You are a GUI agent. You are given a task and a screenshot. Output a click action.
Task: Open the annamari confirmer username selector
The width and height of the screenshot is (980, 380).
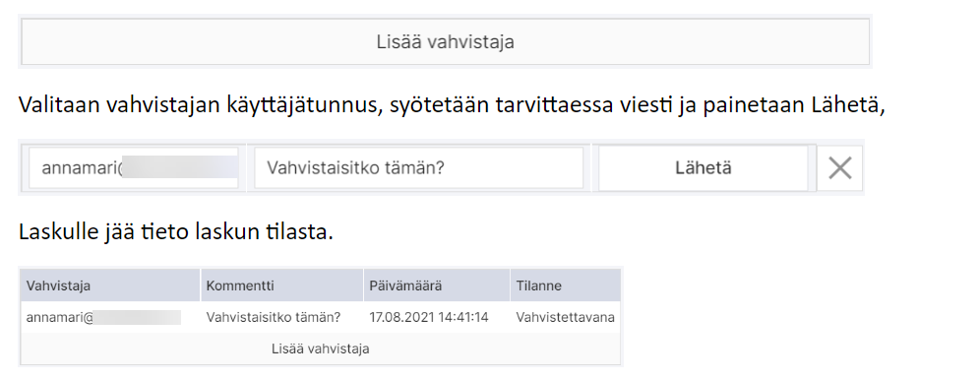(x=134, y=168)
